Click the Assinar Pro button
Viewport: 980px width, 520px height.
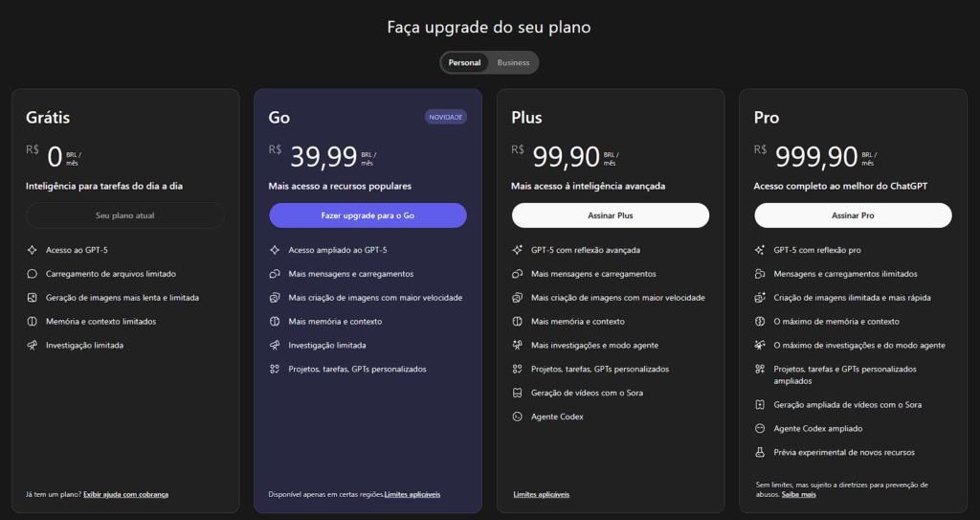tap(853, 215)
